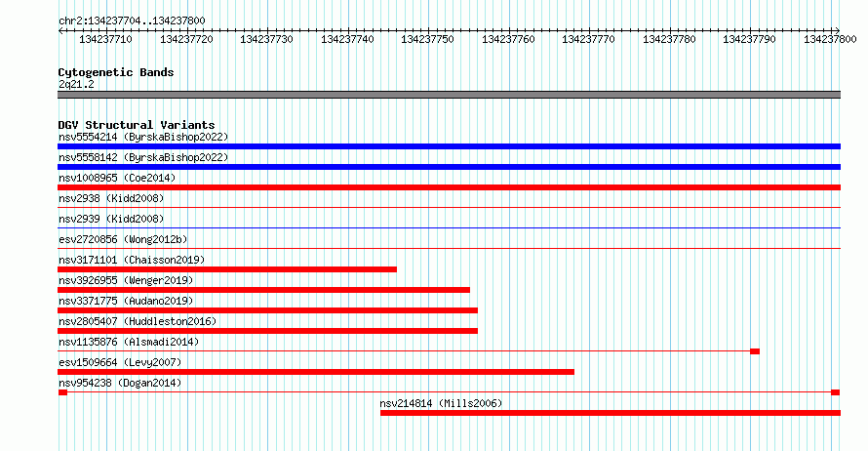Click ruler position 134237770

pyautogui.click(x=589, y=39)
